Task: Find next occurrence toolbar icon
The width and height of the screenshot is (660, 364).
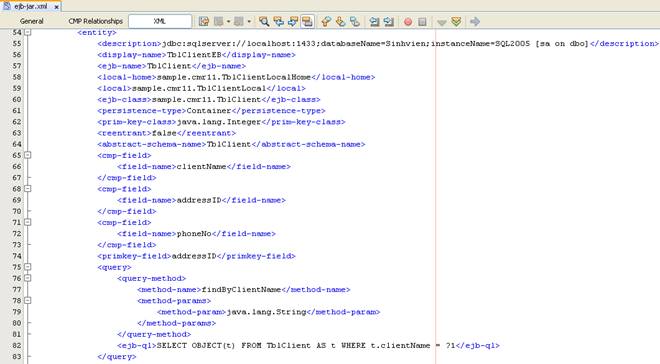Action: pyautogui.click(x=293, y=21)
